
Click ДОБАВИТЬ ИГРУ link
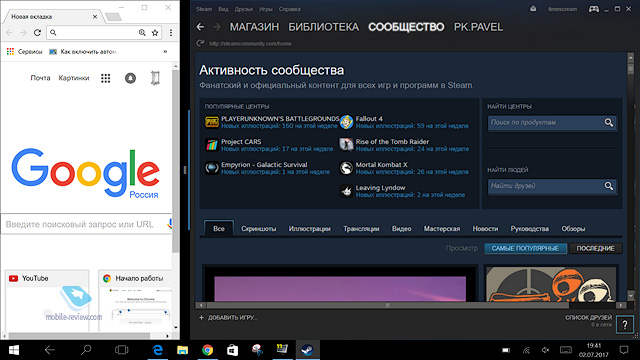[233, 318]
